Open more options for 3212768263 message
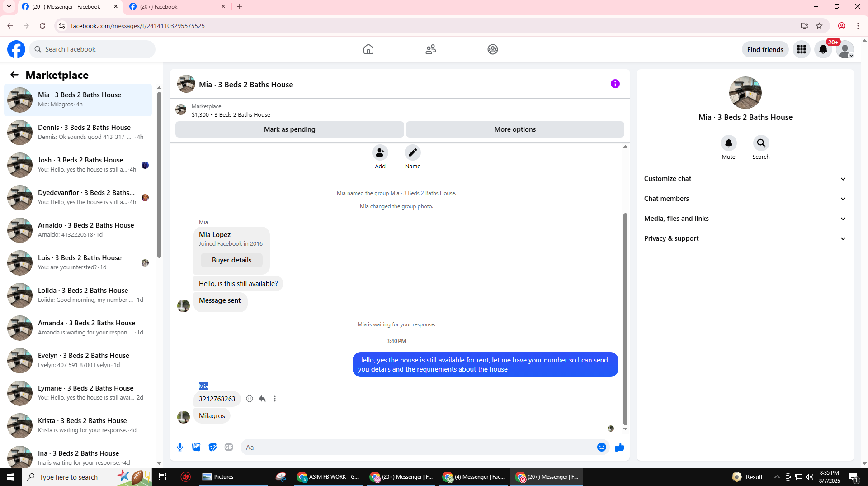 click(x=275, y=399)
